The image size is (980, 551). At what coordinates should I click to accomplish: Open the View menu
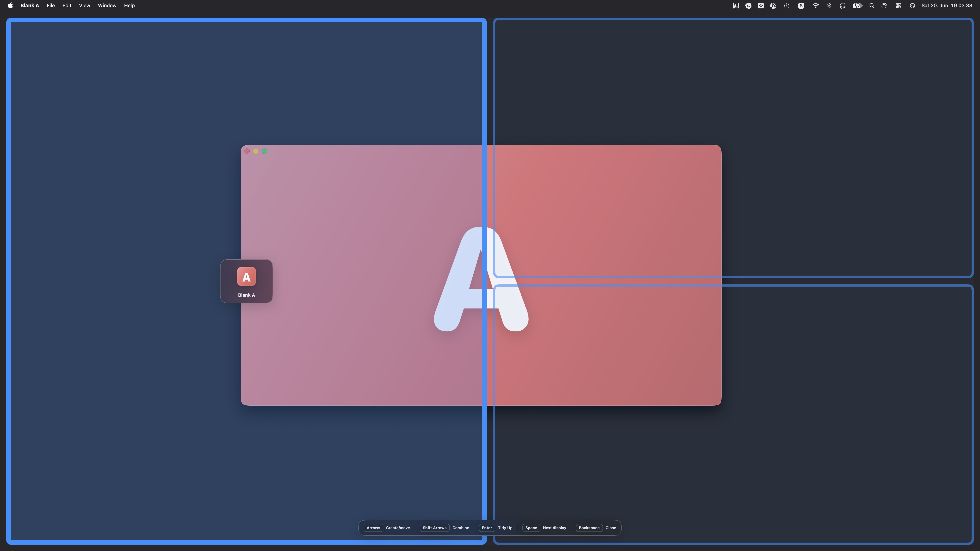(84, 5)
